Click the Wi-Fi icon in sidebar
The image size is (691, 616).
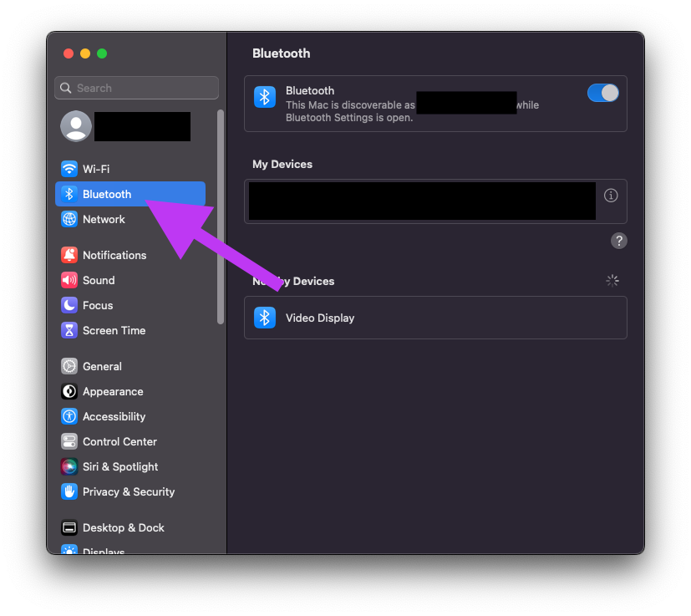pos(69,169)
